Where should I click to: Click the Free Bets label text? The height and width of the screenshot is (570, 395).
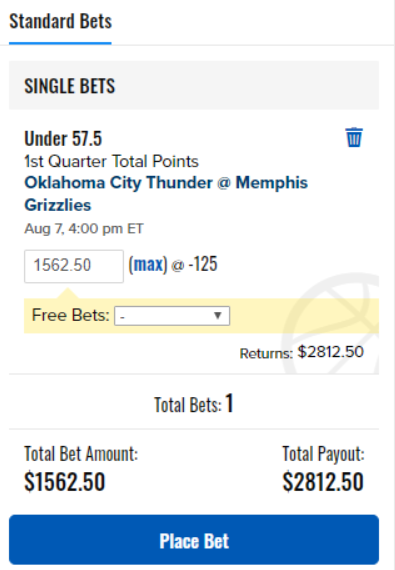pyautogui.click(x=70, y=315)
